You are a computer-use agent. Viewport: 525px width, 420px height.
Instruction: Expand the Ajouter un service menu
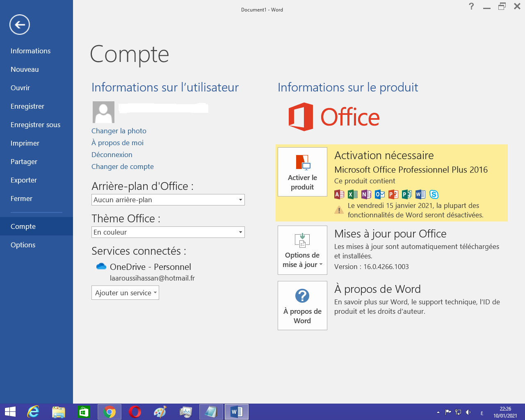[x=125, y=293]
